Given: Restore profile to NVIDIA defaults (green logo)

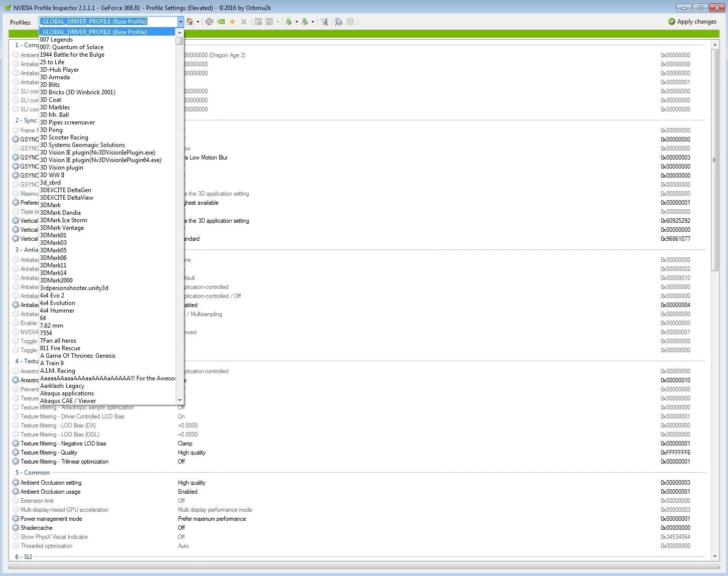Looking at the screenshot, I should click(x=221, y=22).
